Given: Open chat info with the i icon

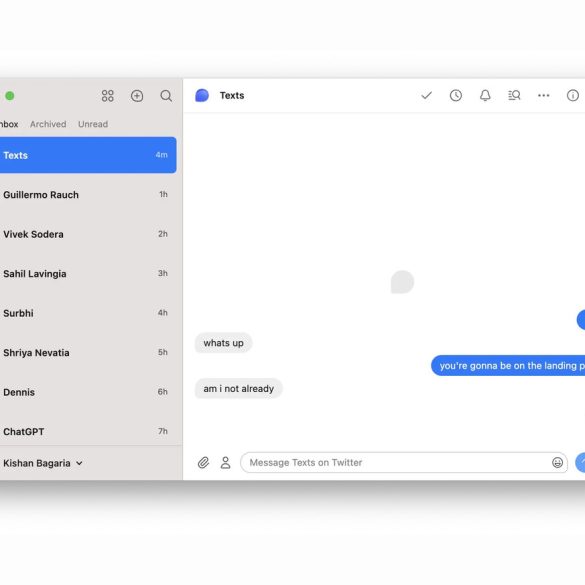Looking at the screenshot, I should click(x=573, y=96).
